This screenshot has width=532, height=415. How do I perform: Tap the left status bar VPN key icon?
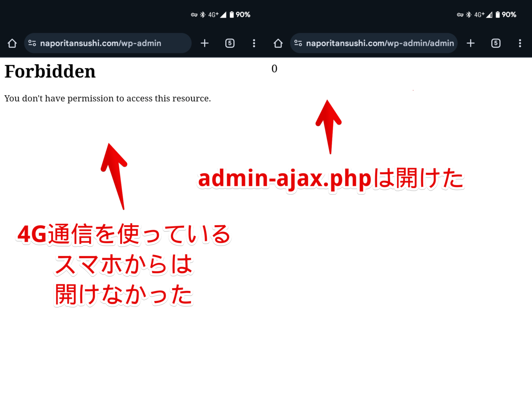click(x=194, y=15)
